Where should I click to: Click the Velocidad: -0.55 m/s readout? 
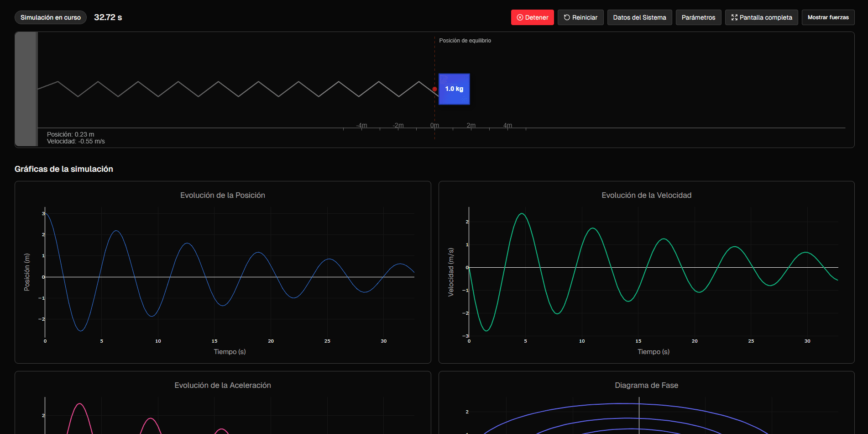point(76,141)
